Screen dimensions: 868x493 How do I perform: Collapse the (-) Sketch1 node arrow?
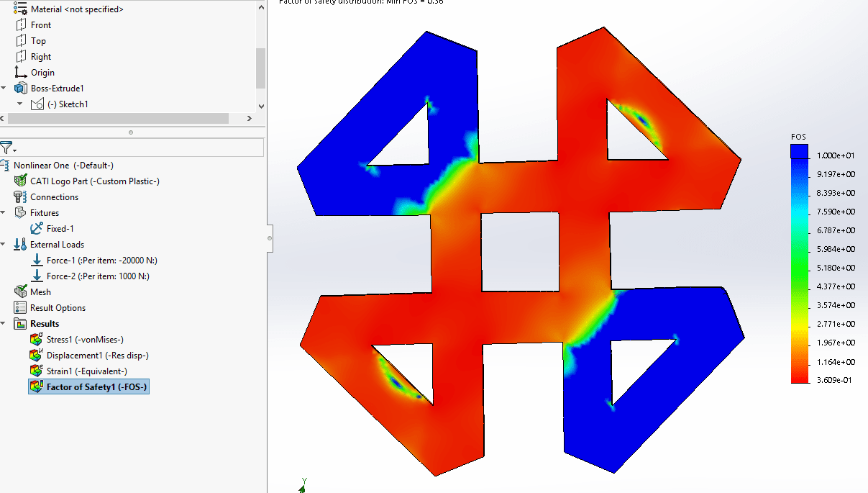(x=20, y=104)
